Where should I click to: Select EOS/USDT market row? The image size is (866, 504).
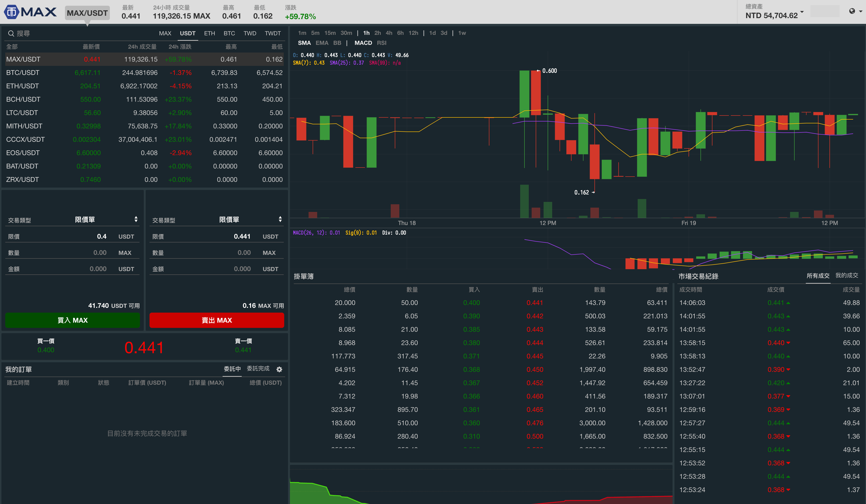144,153
